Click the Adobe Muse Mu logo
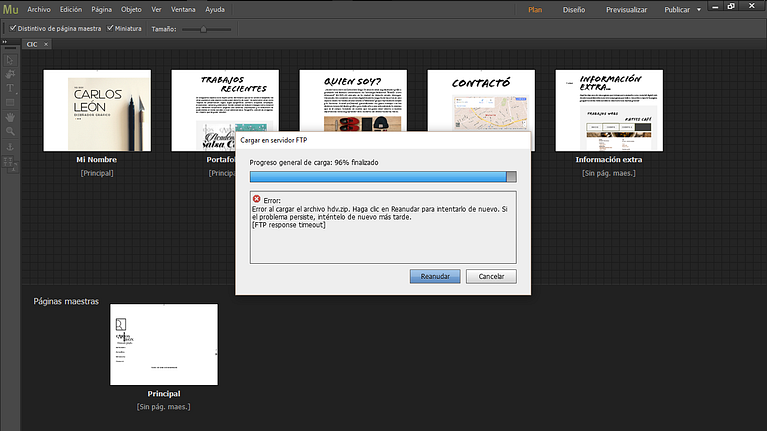This screenshot has height=431, width=767. click(x=11, y=9)
